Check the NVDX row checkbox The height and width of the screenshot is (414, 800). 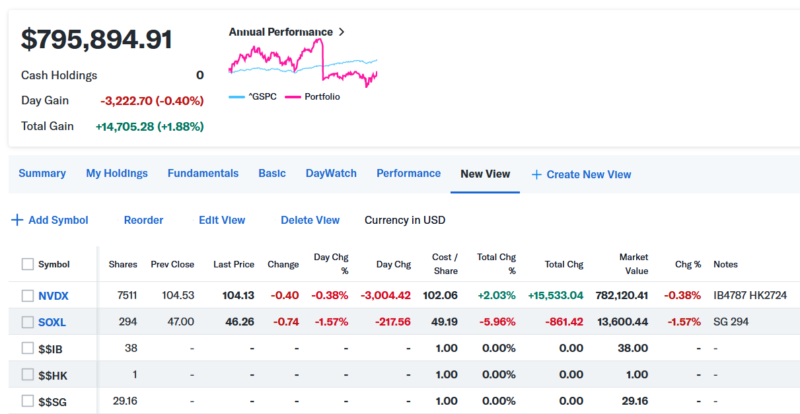(x=28, y=296)
